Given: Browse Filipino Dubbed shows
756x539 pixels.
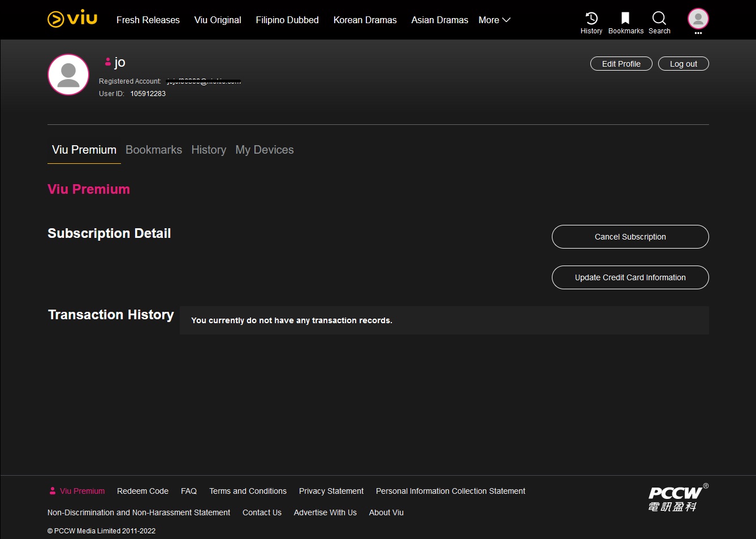Looking at the screenshot, I should pos(287,20).
